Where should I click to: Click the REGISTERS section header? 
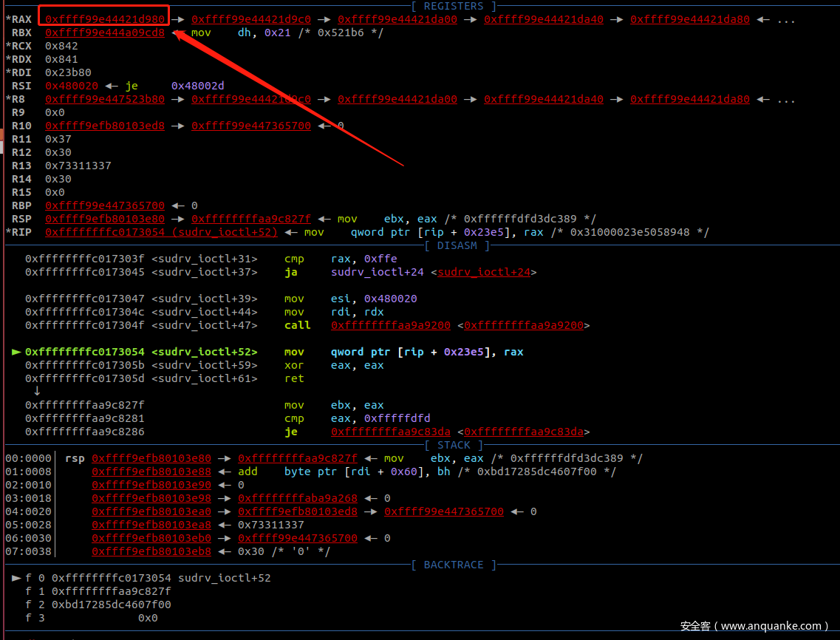(454, 6)
